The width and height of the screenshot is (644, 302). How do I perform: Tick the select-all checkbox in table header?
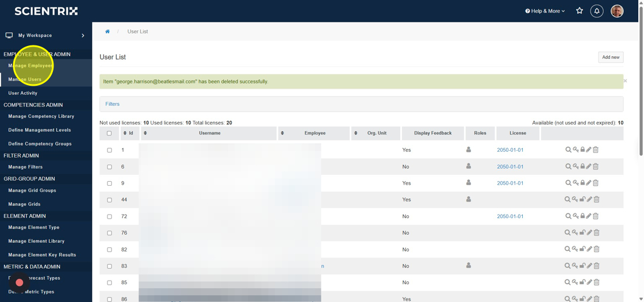tap(109, 133)
